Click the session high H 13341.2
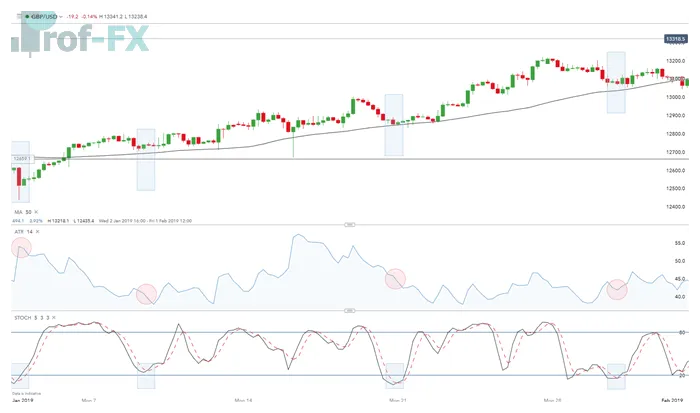 pyautogui.click(x=111, y=17)
